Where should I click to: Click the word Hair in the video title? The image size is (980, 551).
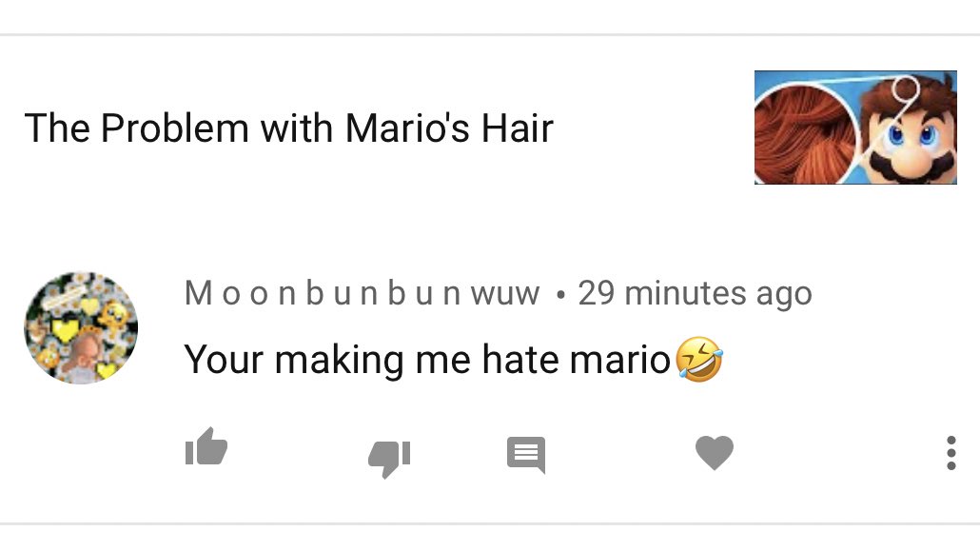point(518,128)
